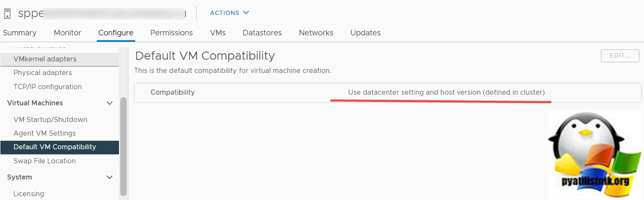Go to the VMs tab
The image size is (644, 200).
(x=218, y=33)
